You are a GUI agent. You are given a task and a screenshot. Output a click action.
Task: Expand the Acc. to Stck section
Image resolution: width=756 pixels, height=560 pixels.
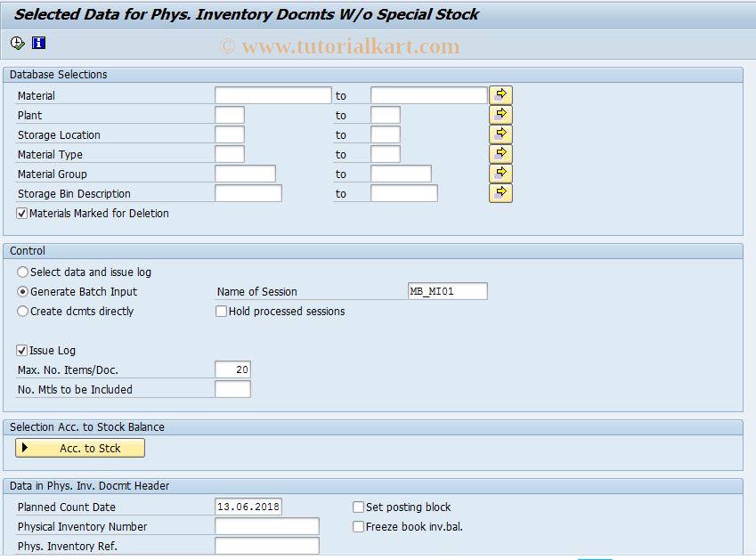click(80, 448)
